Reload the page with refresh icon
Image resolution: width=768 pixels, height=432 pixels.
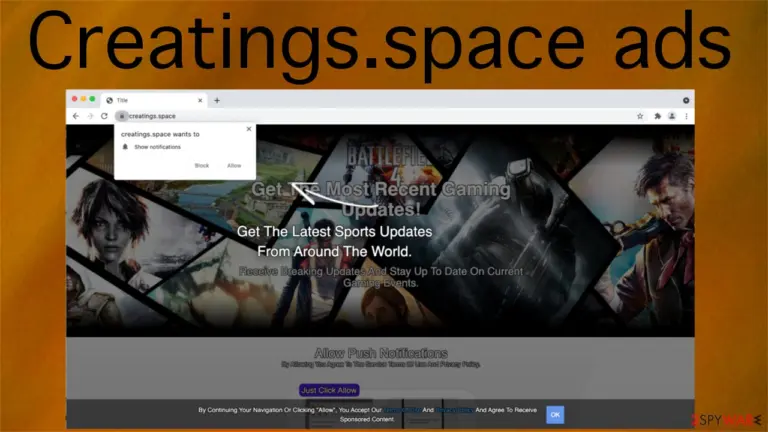(104, 116)
